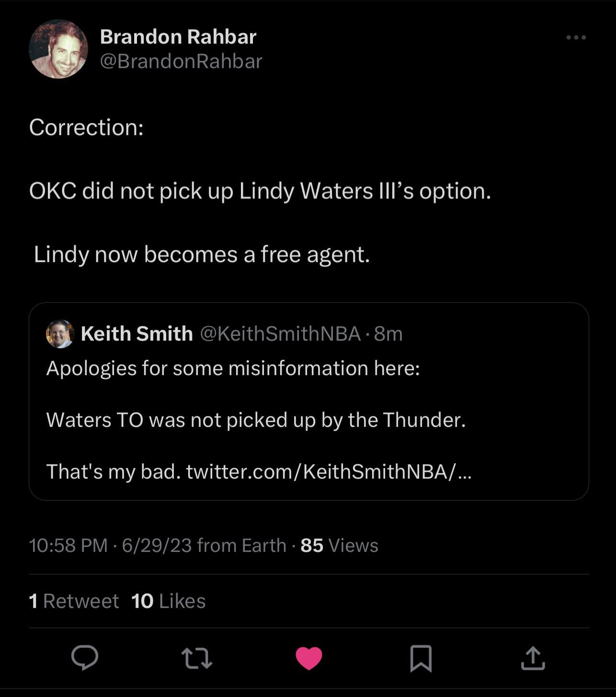Tap the share upload icon
616x697 pixels.
click(533, 658)
